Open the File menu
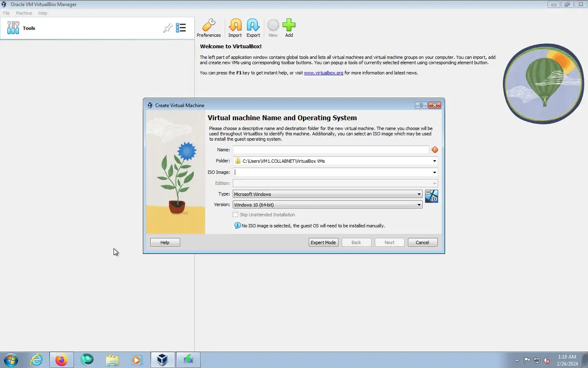The height and width of the screenshot is (368, 588). pos(6,13)
